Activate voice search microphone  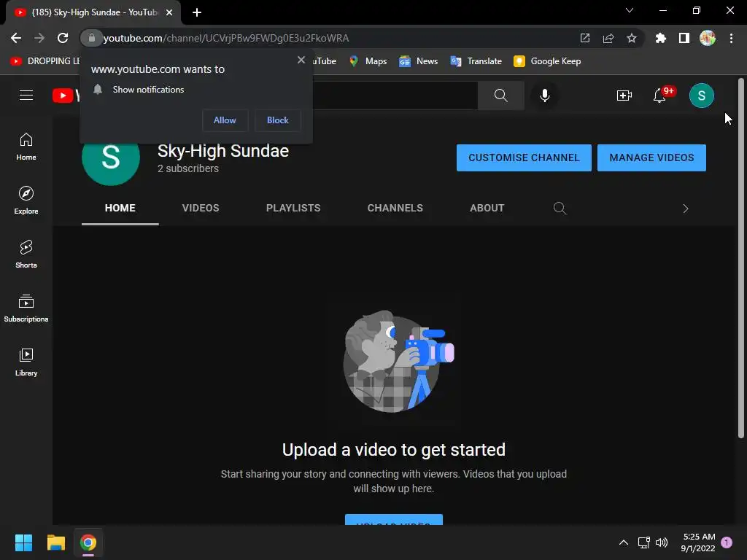tap(544, 96)
